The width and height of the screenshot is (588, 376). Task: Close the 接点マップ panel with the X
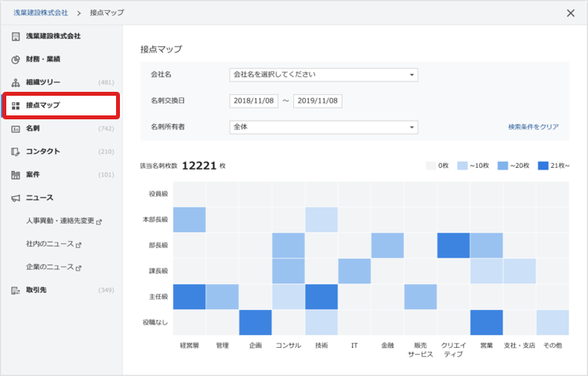pos(571,13)
